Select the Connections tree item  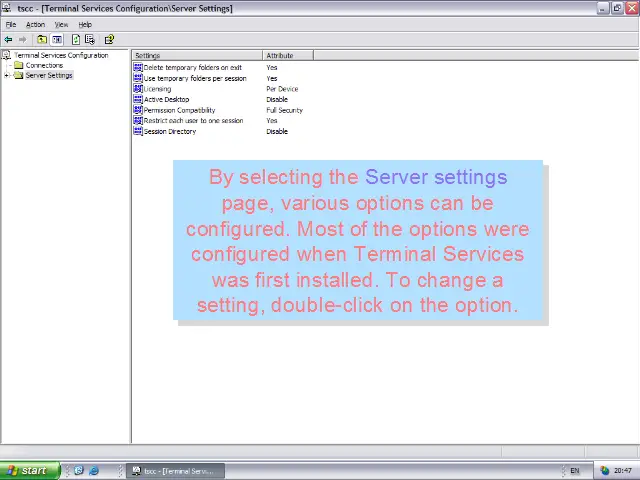[x=44, y=65]
